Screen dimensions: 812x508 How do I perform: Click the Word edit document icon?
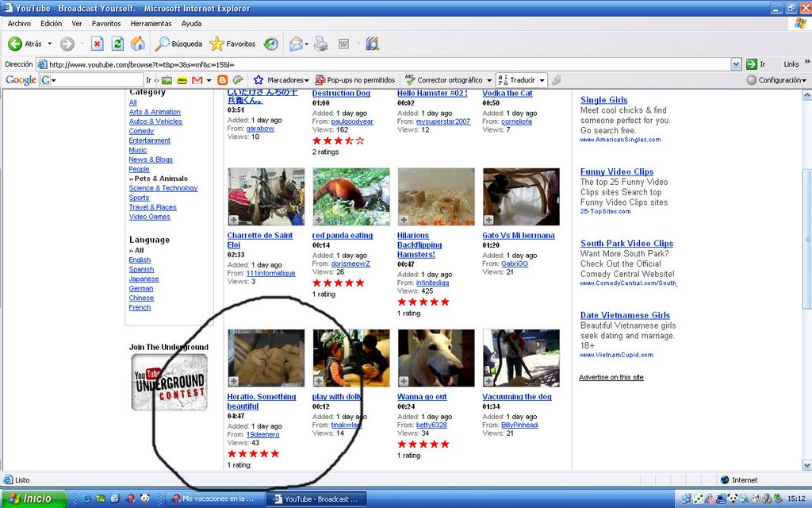click(x=343, y=44)
